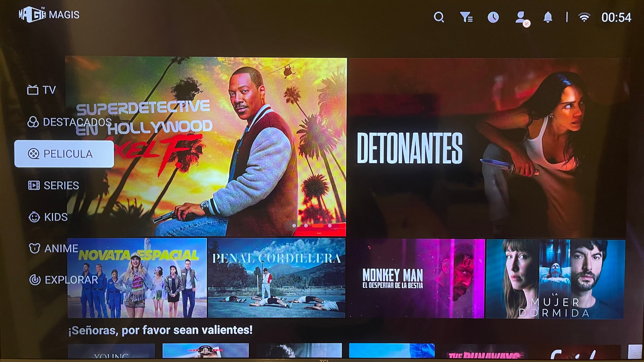Screen dimensions: 644x362
Task: Select TV in the sidebar
Action: click(41, 90)
